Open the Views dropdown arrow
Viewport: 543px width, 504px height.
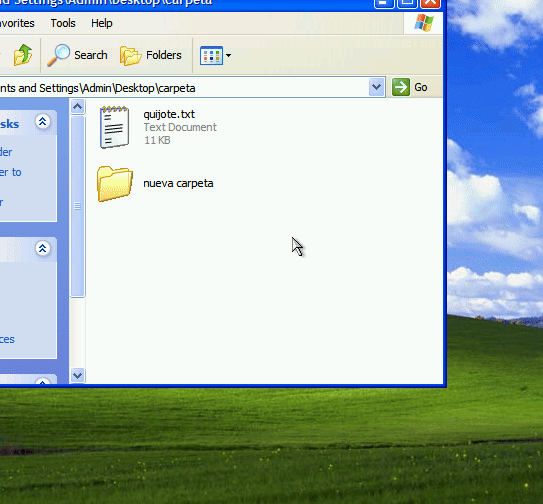click(x=228, y=55)
